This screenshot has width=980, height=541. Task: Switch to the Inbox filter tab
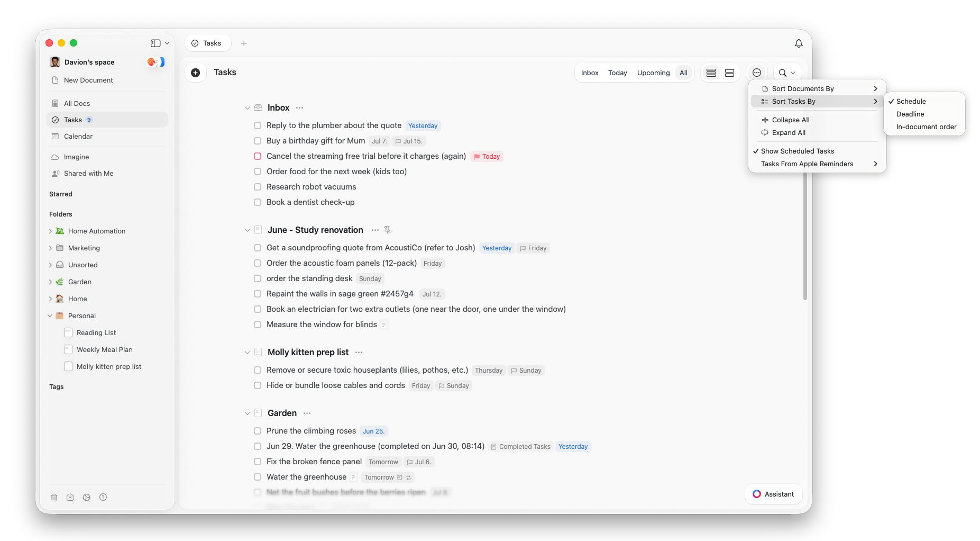[x=590, y=73]
